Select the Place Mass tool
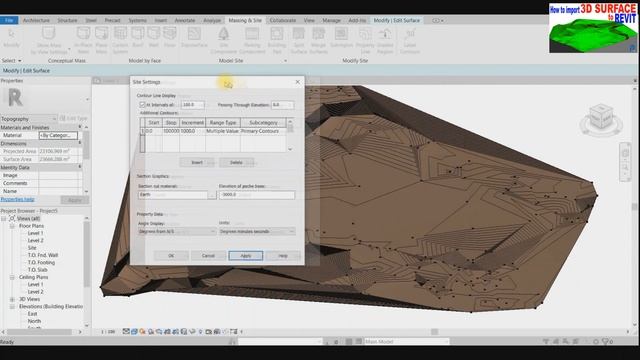This screenshot has height=360, width=640. tap(101, 33)
